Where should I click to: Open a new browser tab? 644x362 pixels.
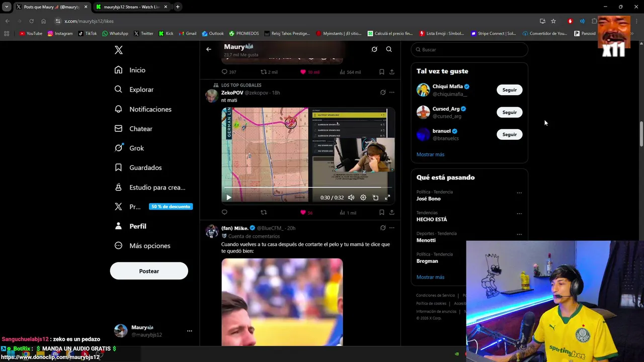pyautogui.click(x=178, y=7)
